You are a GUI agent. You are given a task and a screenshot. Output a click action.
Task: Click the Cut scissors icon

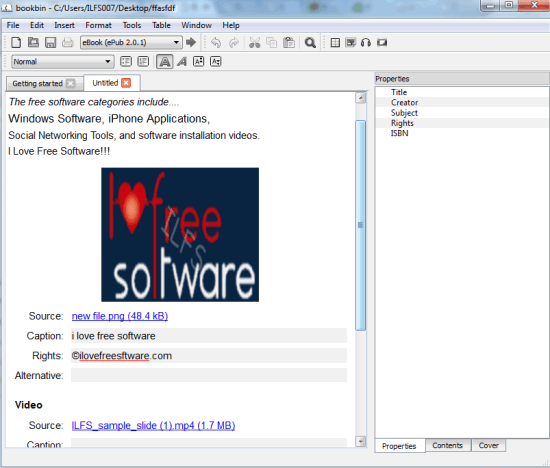tap(254, 42)
